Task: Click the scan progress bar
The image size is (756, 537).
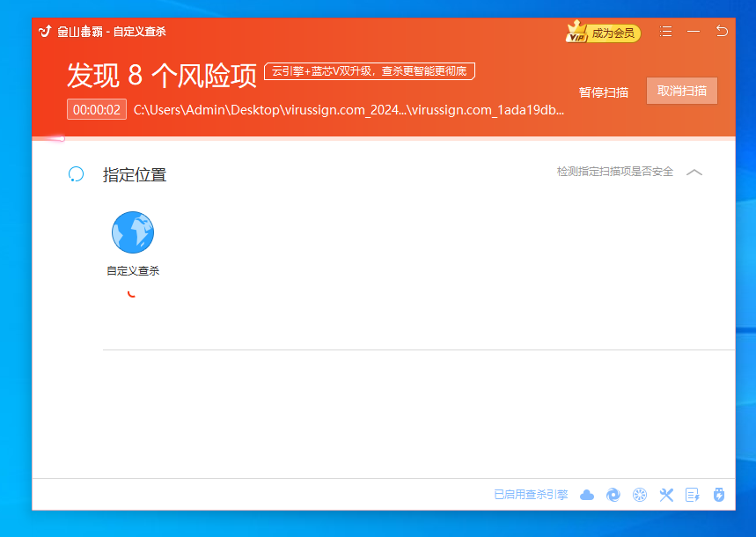Action: (x=383, y=138)
